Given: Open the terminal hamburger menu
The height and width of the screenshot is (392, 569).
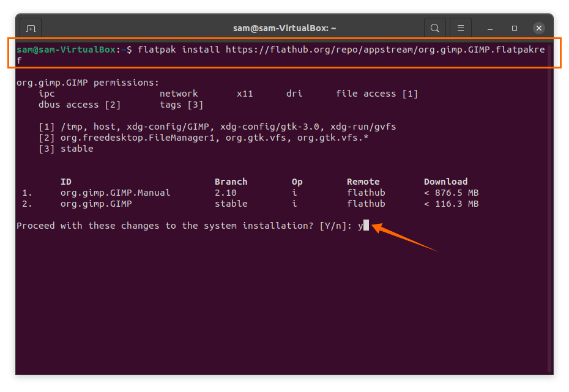Looking at the screenshot, I should click(461, 28).
